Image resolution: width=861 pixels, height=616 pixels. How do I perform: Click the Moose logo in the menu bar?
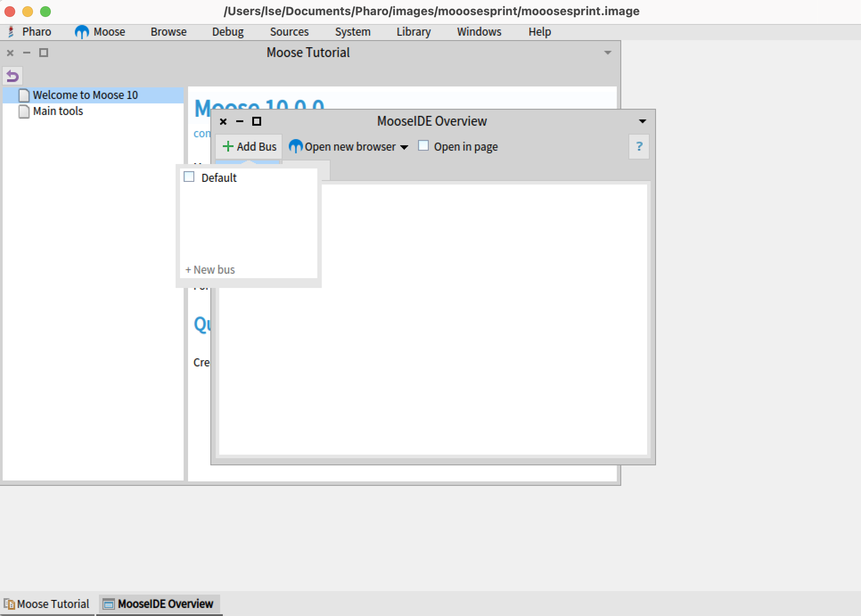tap(82, 32)
